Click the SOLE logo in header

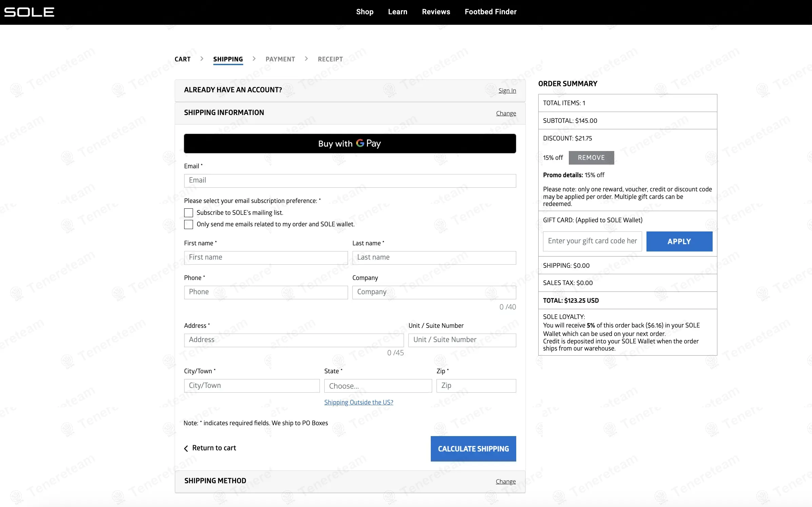point(29,12)
